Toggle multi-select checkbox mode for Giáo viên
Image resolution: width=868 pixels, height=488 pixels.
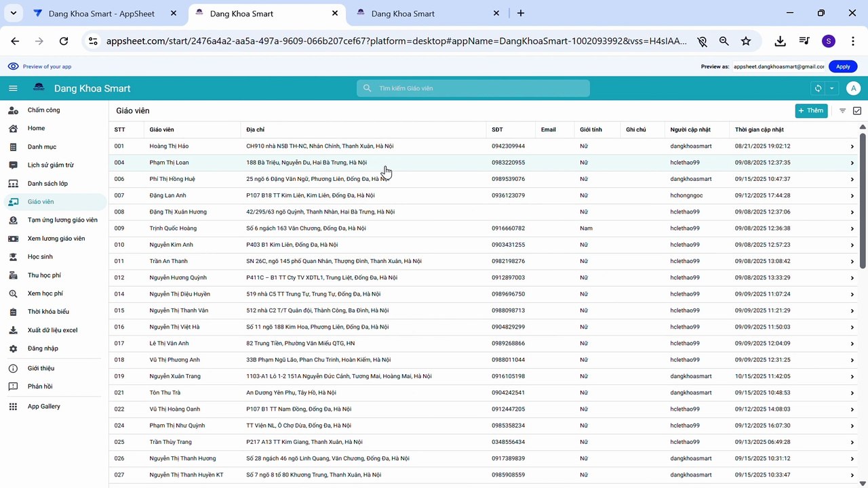(x=857, y=110)
